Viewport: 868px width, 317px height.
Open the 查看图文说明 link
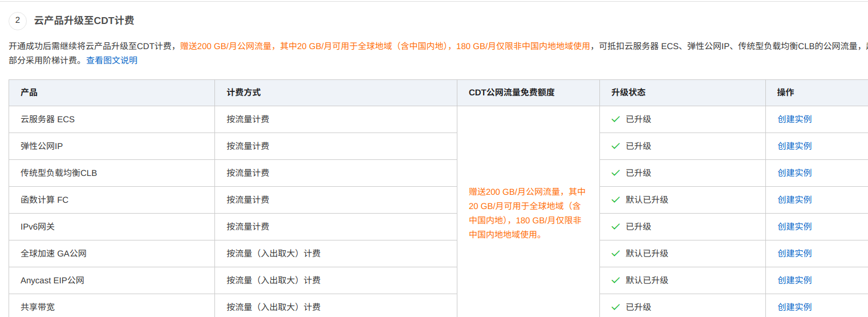pos(112,60)
